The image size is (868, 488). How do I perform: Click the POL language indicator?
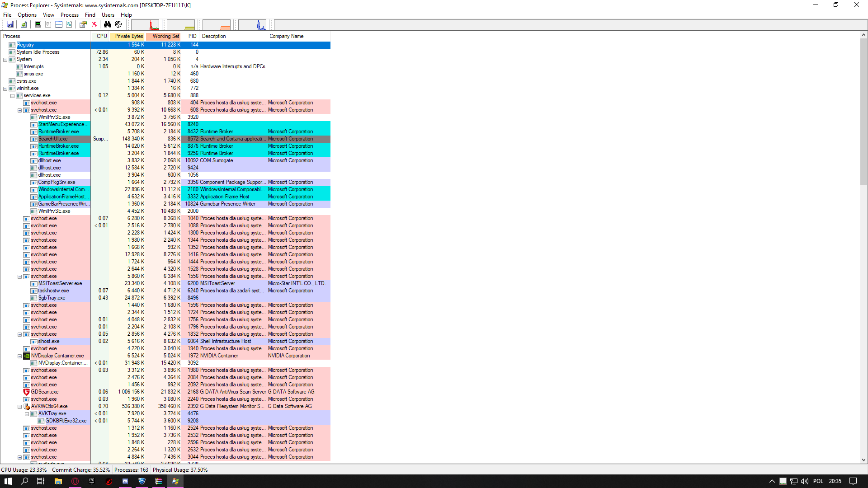(x=818, y=481)
